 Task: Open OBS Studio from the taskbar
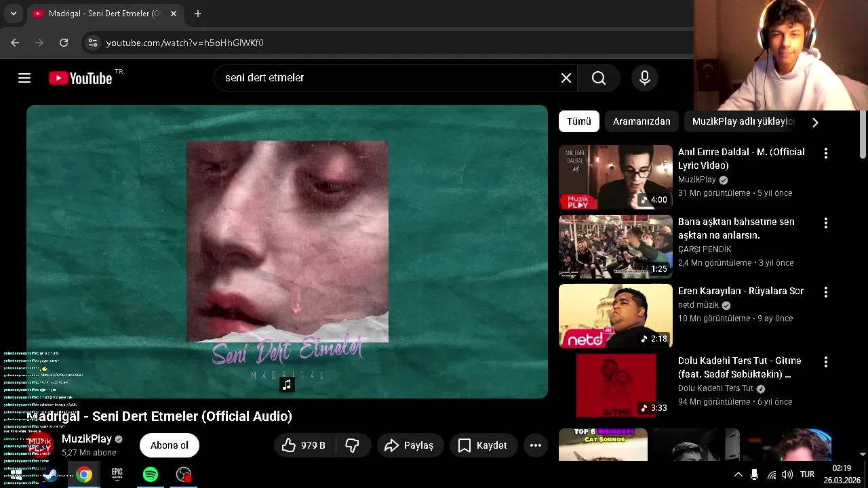point(184,474)
